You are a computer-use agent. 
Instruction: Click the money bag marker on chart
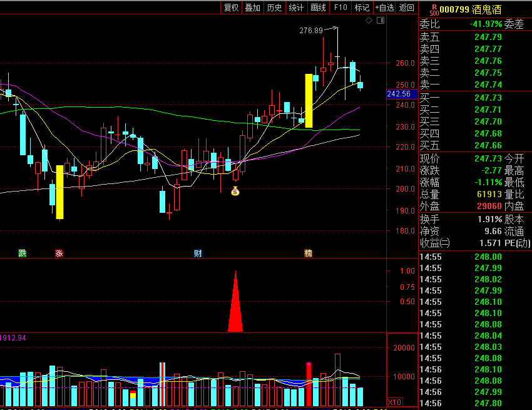pos(235,192)
